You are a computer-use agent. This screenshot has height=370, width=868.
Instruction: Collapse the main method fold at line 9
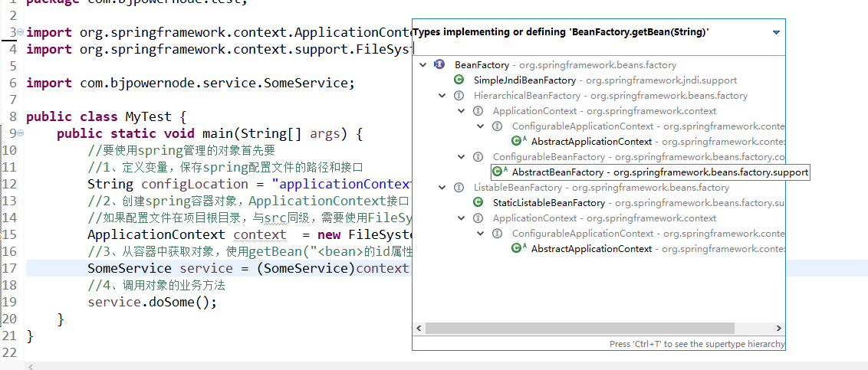tap(21, 133)
